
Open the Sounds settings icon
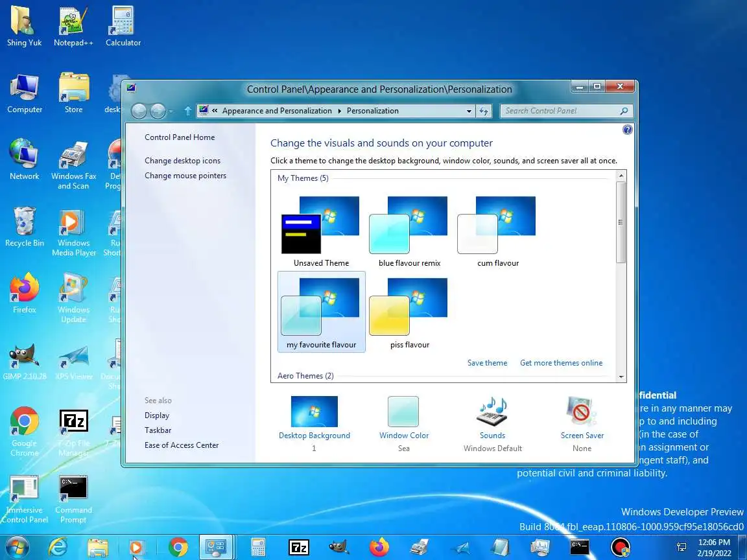tap(492, 412)
